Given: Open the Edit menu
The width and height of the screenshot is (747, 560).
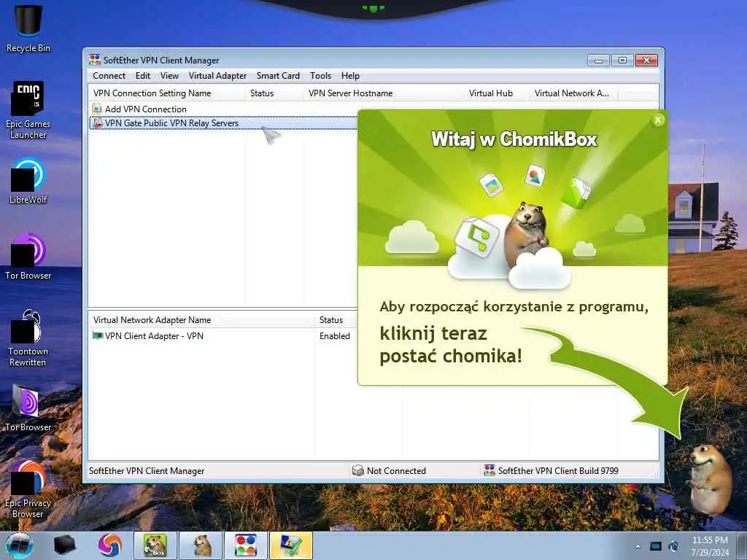Looking at the screenshot, I should tap(142, 76).
